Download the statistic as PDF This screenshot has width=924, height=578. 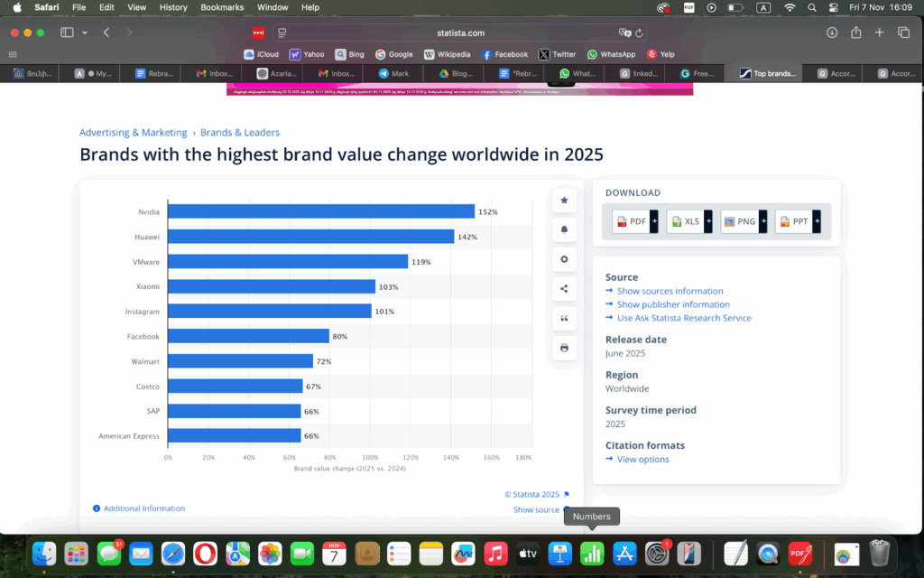click(633, 220)
